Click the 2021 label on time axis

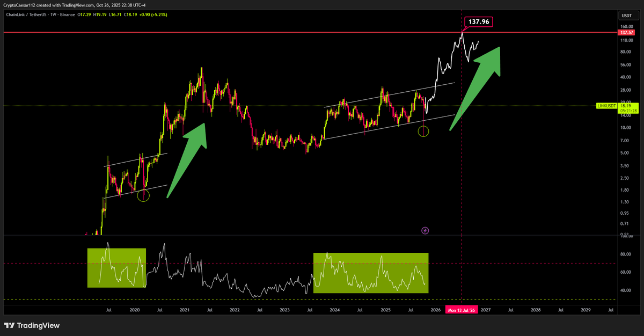click(x=184, y=310)
